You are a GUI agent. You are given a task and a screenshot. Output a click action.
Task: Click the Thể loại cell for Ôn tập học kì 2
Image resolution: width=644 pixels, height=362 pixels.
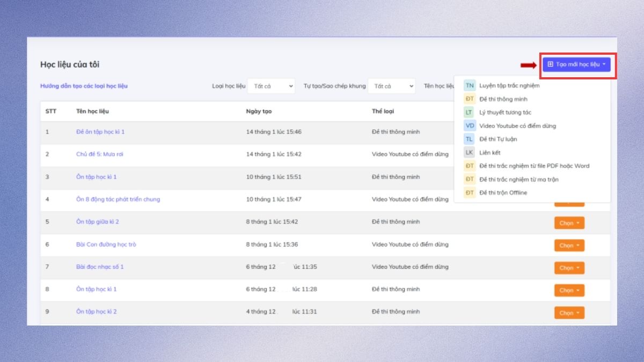click(x=396, y=312)
